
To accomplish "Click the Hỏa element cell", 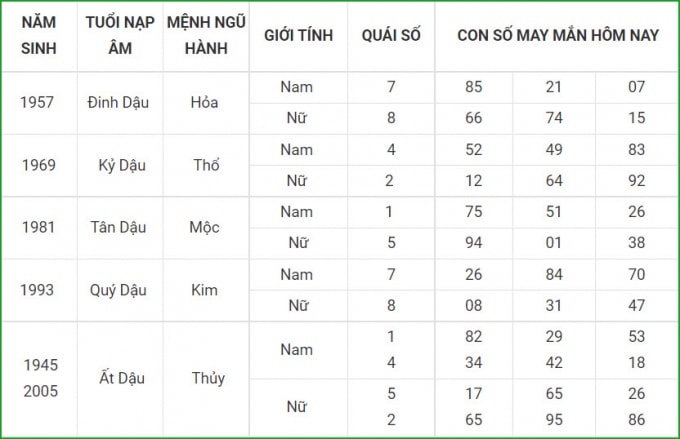I will [x=204, y=103].
